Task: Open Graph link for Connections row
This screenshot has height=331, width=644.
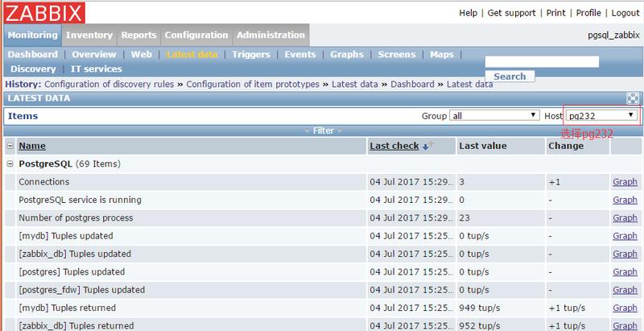Action: (x=625, y=182)
